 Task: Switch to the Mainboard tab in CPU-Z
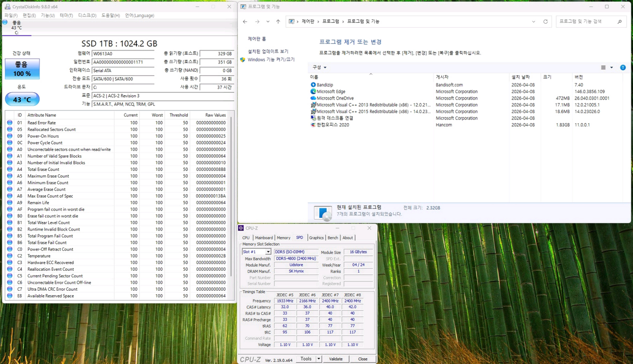click(264, 238)
